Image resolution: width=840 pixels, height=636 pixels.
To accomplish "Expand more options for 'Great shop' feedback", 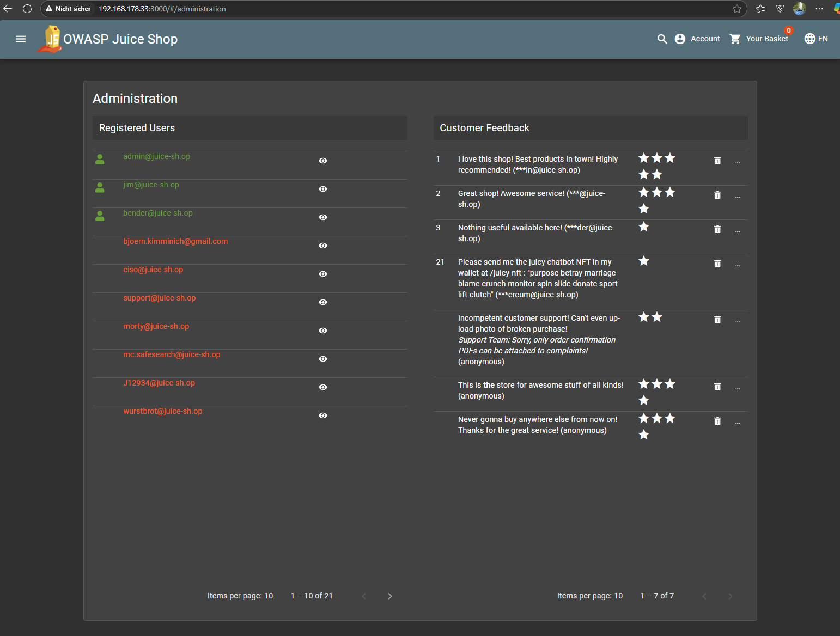I will click(737, 195).
